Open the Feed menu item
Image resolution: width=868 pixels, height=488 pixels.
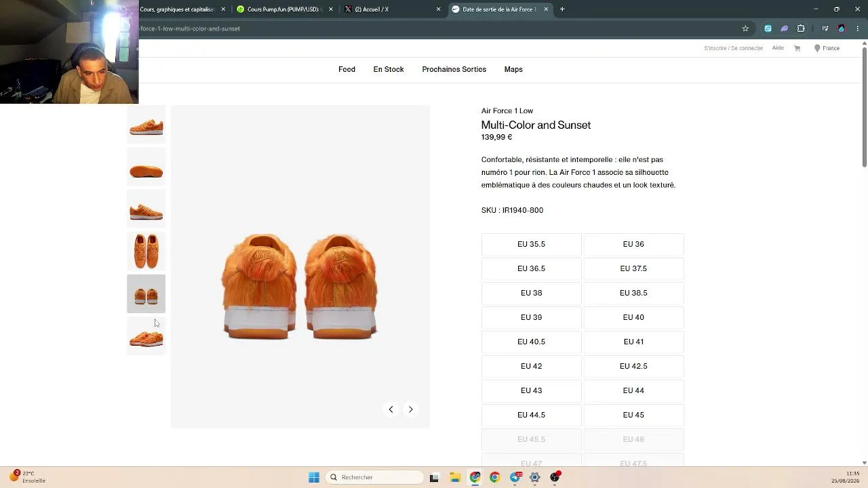pos(347,69)
